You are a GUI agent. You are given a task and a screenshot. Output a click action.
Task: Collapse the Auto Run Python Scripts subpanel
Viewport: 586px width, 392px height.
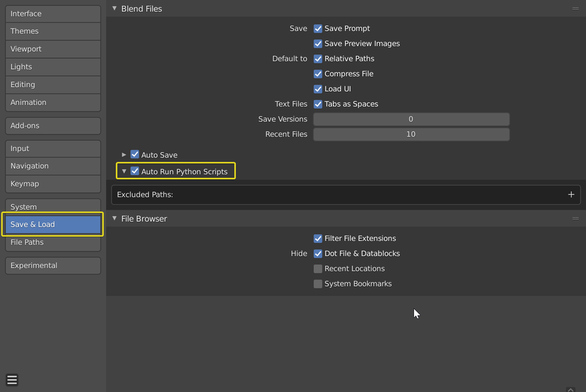pos(124,172)
